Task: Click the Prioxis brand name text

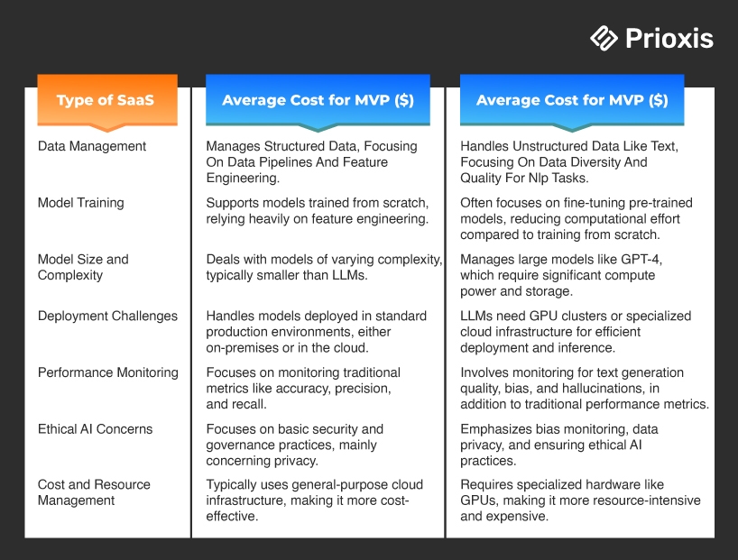Action: (x=669, y=39)
